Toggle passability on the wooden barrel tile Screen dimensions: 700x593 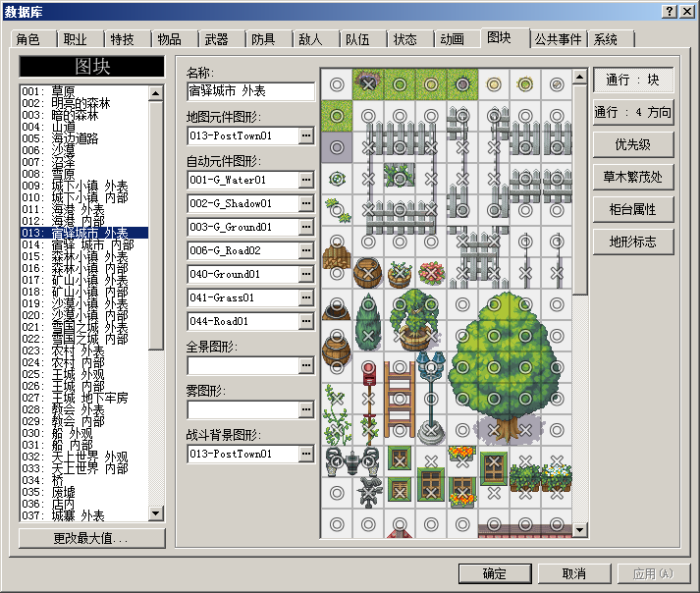pos(368,273)
